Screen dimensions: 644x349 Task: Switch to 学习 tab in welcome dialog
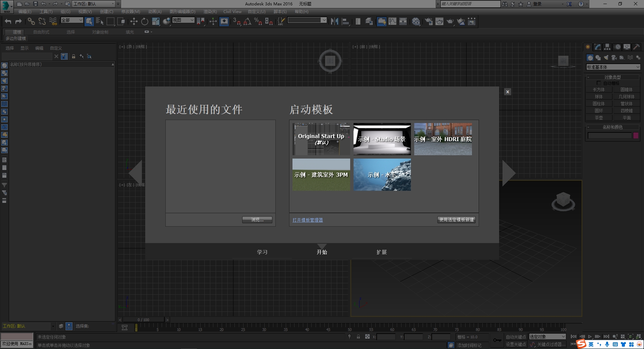point(262,252)
